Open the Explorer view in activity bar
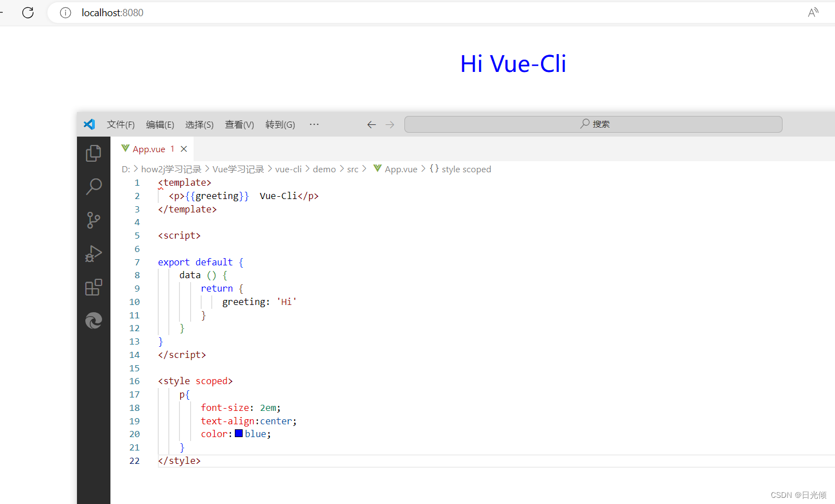This screenshot has width=835, height=504. pos(94,153)
